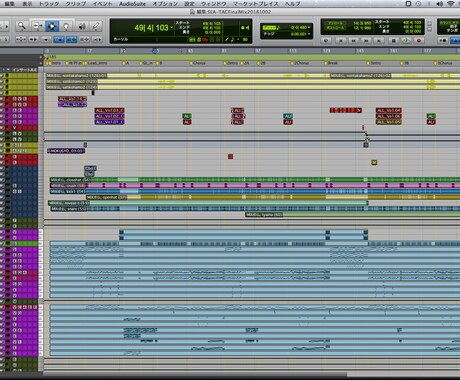The width and height of the screenshot is (460, 380).
Task: Toggle the highlighted green Grid label
Action: coord(270,27)
